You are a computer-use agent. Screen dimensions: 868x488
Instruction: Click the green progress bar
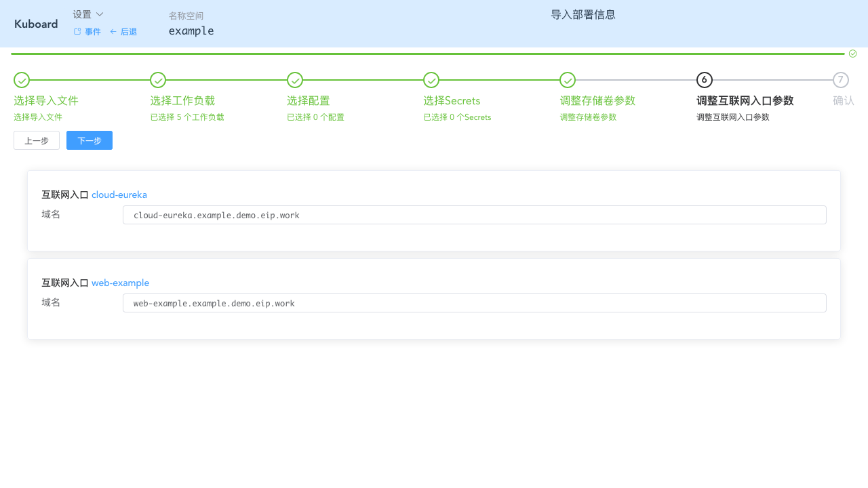coord(420,53)
